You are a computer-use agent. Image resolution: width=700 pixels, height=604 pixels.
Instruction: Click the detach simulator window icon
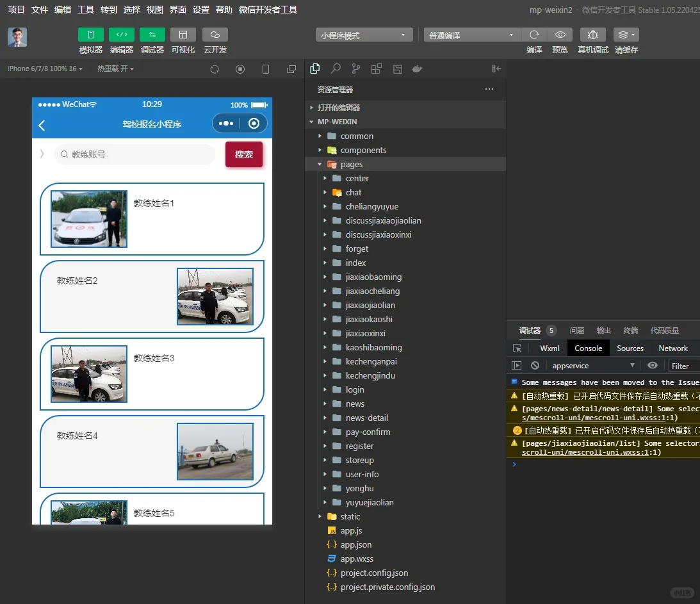291,69
